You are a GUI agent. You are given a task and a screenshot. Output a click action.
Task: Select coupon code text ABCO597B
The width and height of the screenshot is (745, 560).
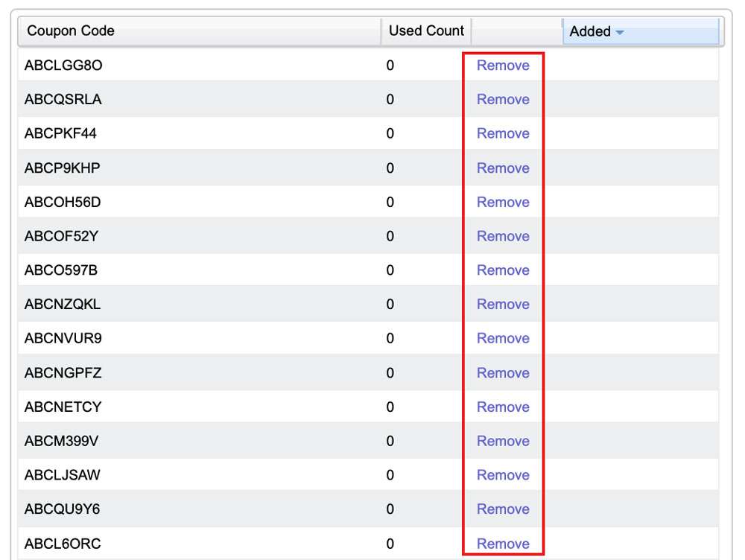coord(61,271)
